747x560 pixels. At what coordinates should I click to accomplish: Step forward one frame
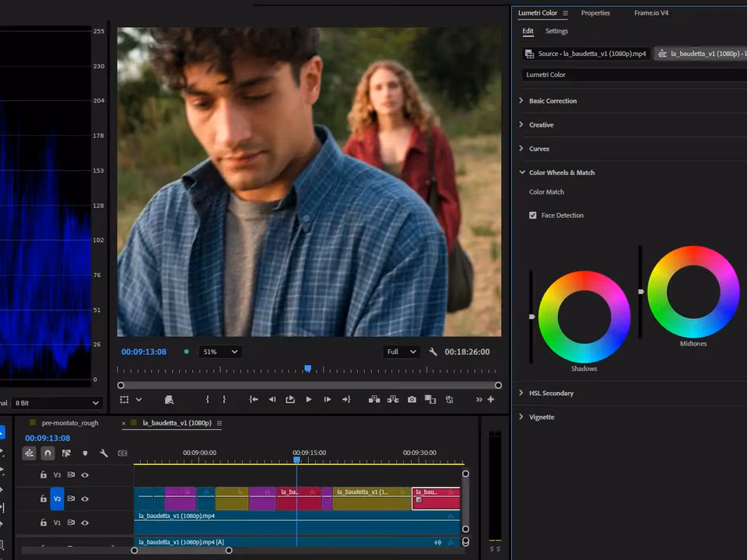(x=328, y=400)
